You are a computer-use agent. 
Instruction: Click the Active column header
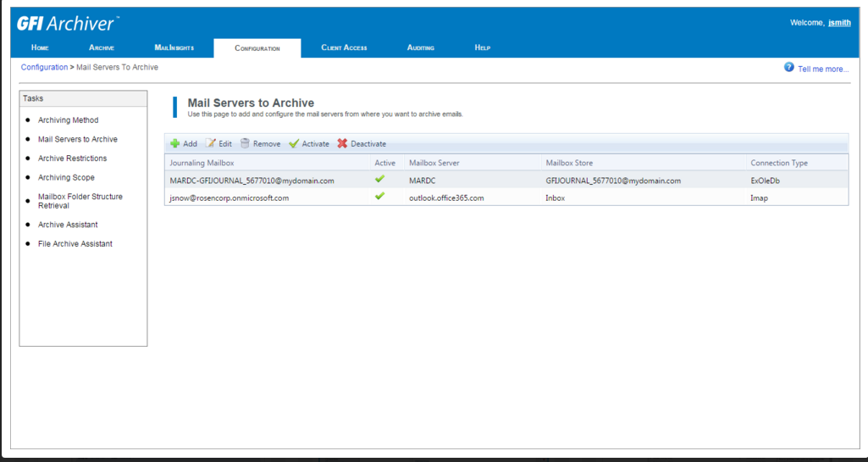point(385,163)
